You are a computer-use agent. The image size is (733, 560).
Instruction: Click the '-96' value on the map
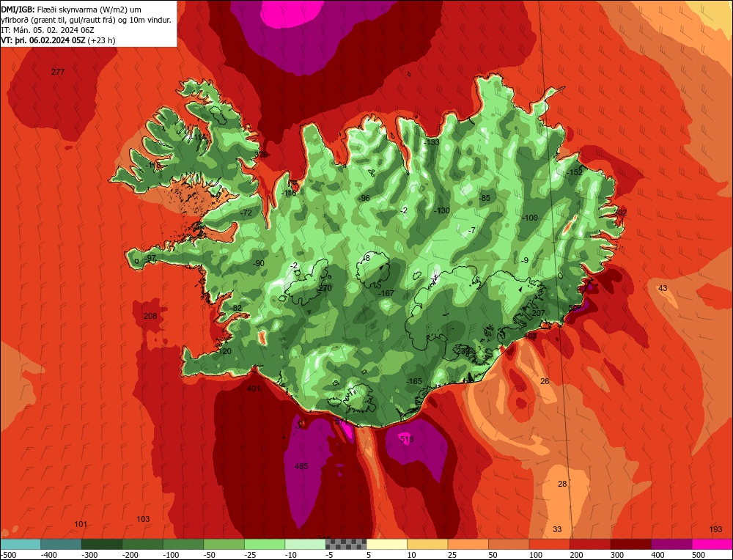[x=364, y=198]
